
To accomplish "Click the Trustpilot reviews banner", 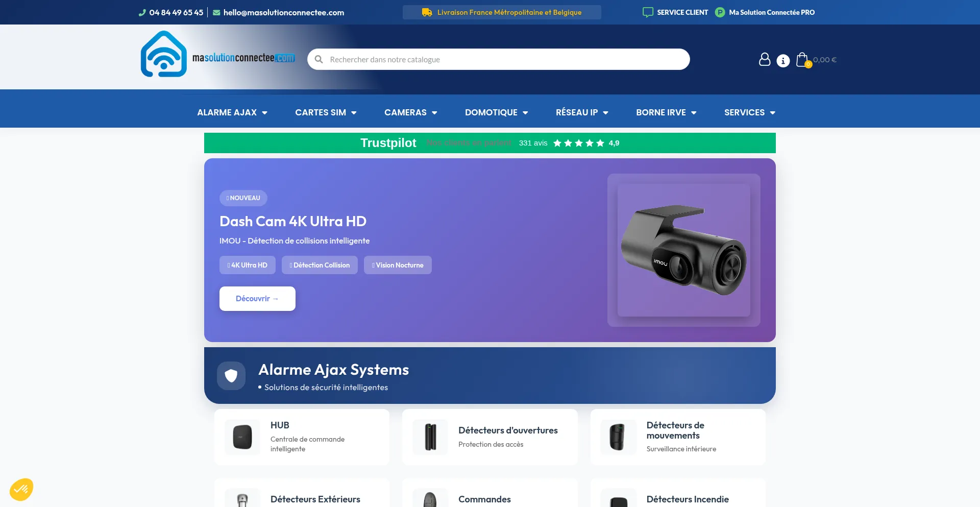I will [489, 143].
